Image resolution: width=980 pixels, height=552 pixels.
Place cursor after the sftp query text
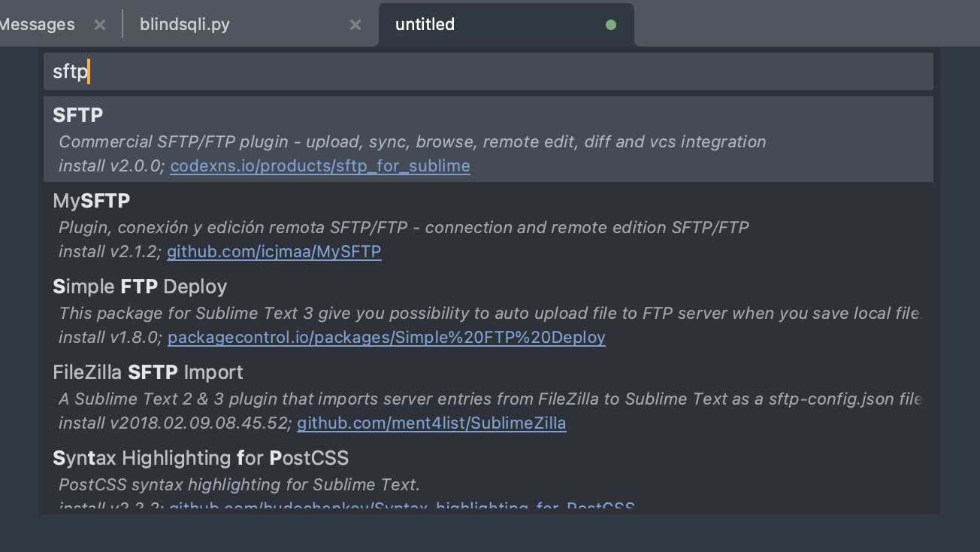[x=88, y=71]
